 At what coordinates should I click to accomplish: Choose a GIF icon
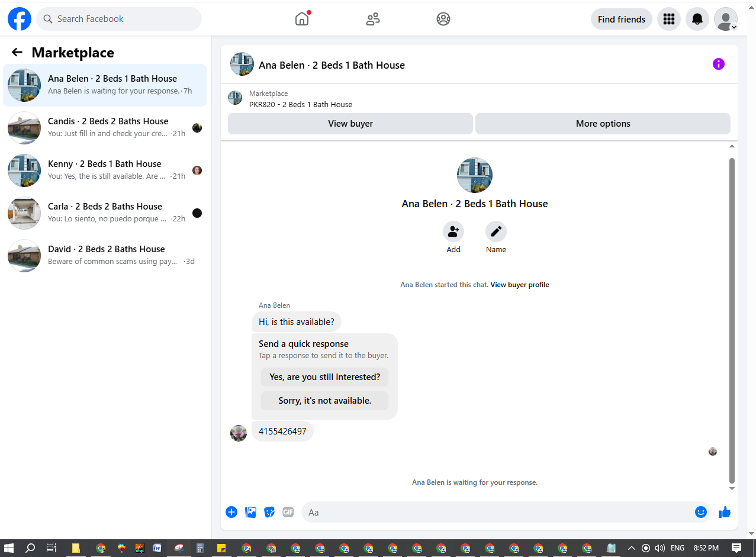pos(288,512)
